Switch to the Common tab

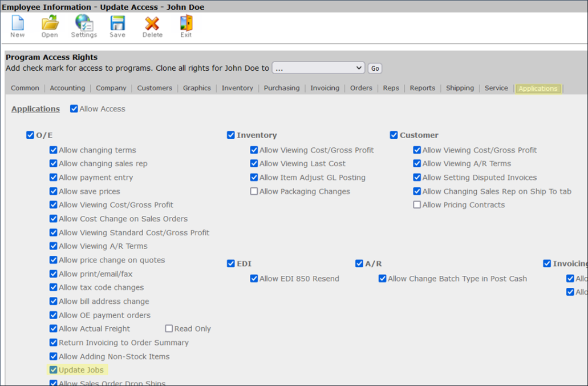pos(25,88)
